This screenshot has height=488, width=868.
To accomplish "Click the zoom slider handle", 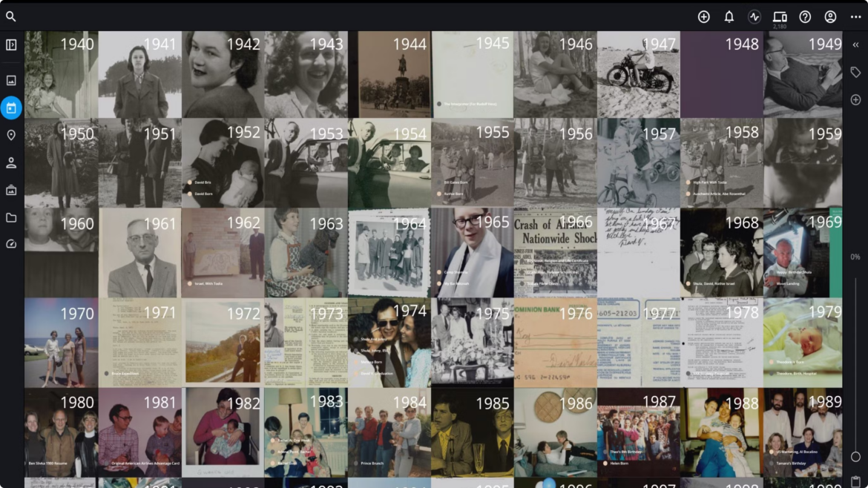I will tap(855, 458).
